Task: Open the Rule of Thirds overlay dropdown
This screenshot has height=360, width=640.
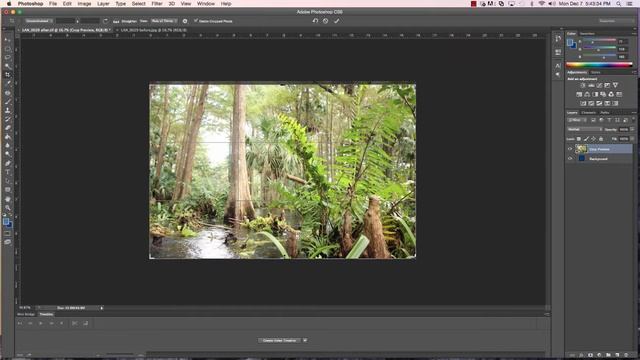Action: pyautogui.click(x=164, y=21)
